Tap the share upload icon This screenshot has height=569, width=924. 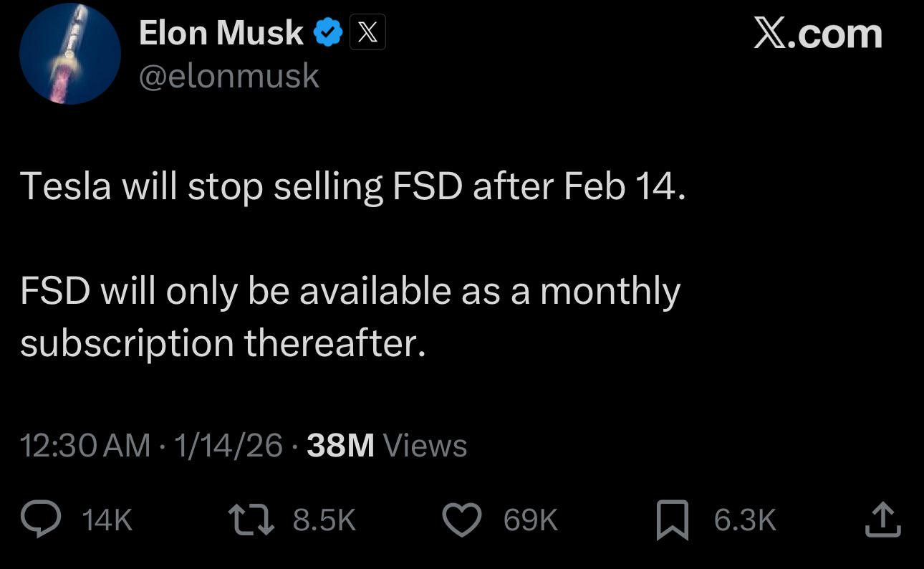[x=882, y=520]
